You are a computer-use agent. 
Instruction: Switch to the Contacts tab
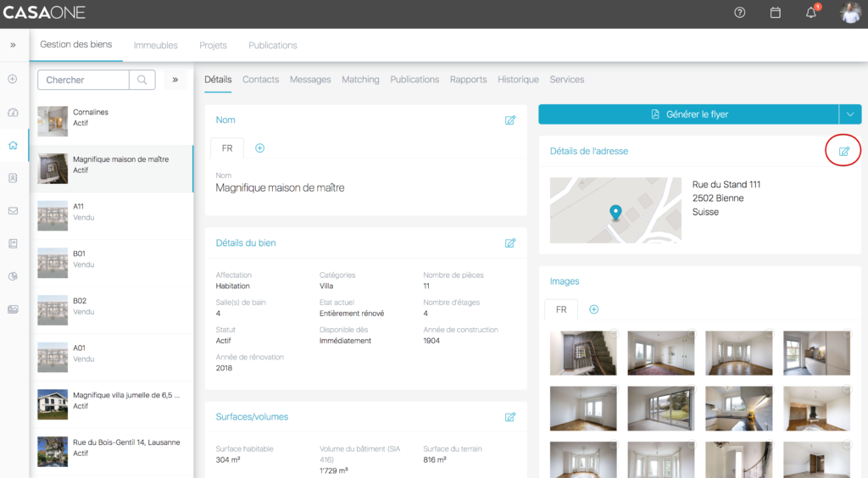(260, 80)
